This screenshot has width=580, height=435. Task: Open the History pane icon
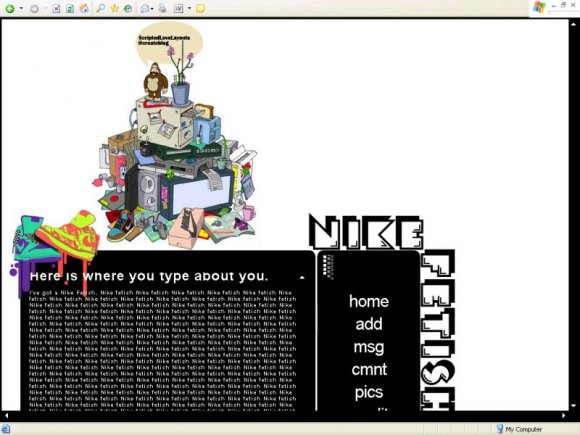point(128,8)
